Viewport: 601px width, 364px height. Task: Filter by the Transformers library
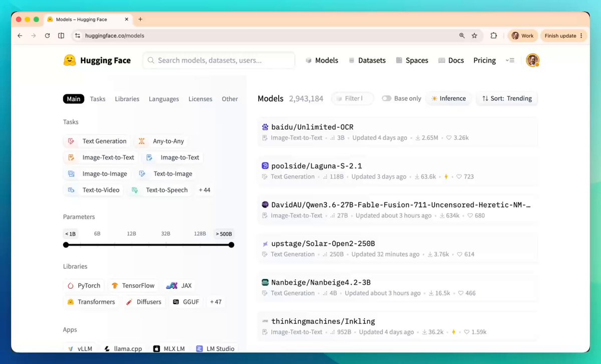tap(91, 302)
